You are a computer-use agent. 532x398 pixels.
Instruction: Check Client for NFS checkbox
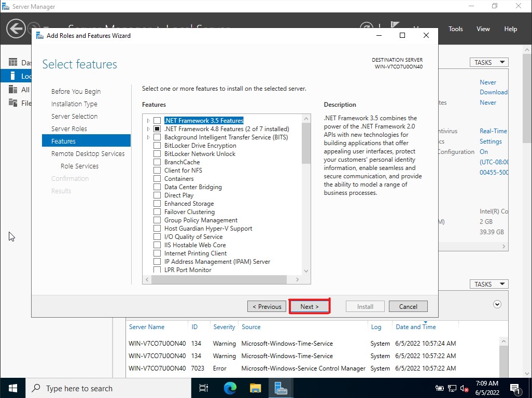[157, 170]
